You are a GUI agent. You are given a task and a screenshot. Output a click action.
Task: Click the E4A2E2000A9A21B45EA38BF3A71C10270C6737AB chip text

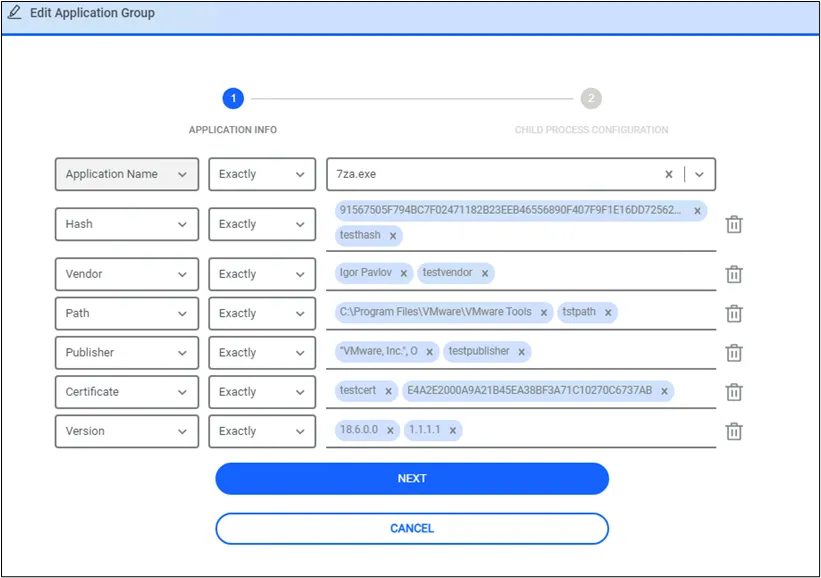coord(529,390)
